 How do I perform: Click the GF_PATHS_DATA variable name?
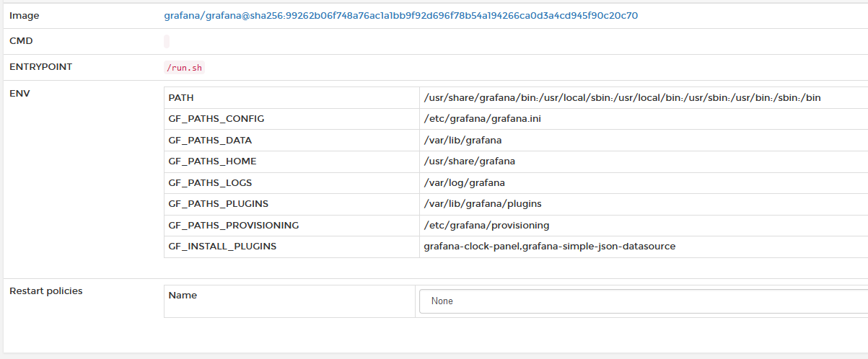point(210,141)
